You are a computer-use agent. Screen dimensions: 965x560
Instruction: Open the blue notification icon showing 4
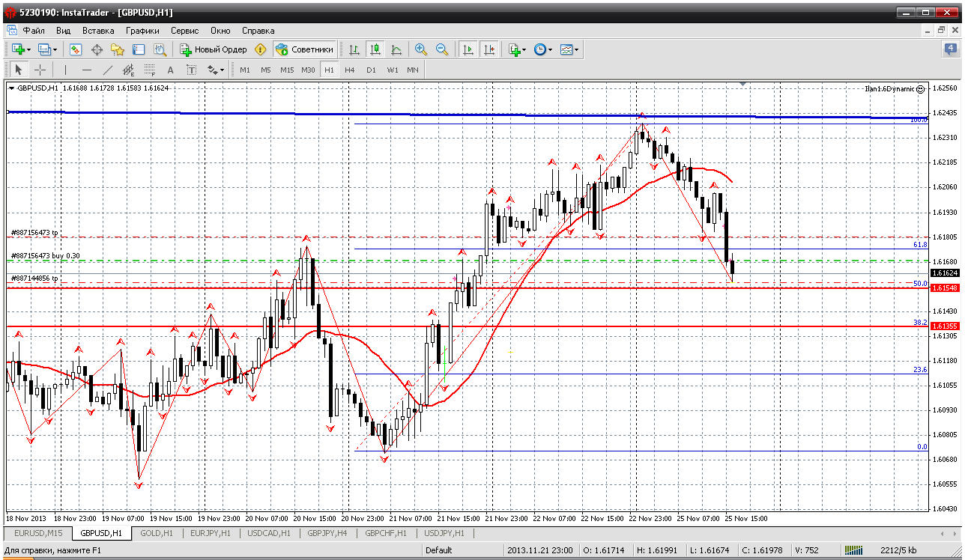pos(950,49)
